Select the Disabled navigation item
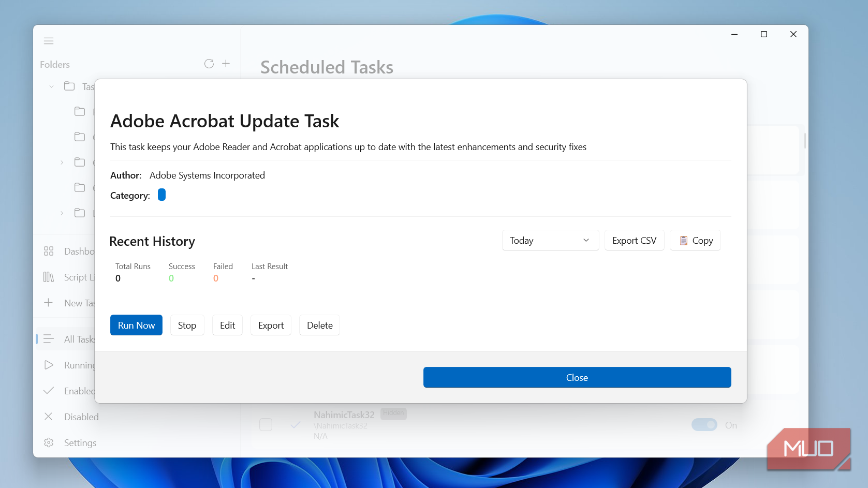 pyautogui.click(x=81, y=417)
